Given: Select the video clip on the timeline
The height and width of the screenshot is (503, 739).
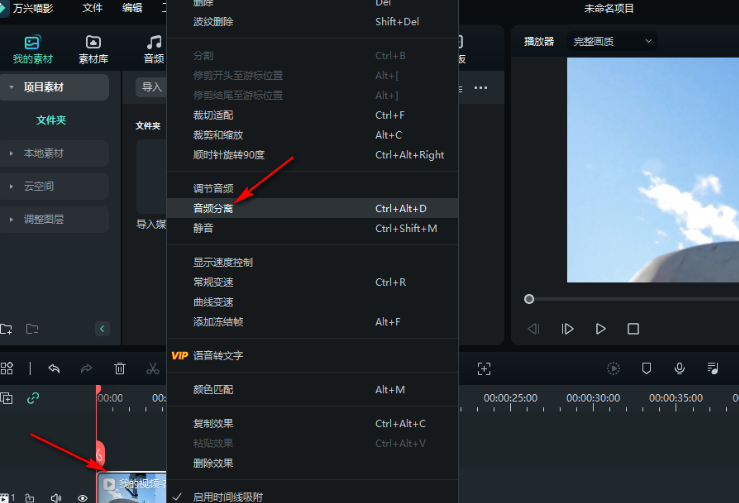Looking at the screenshot, I should pyautogui.click(x=132, y=487).
